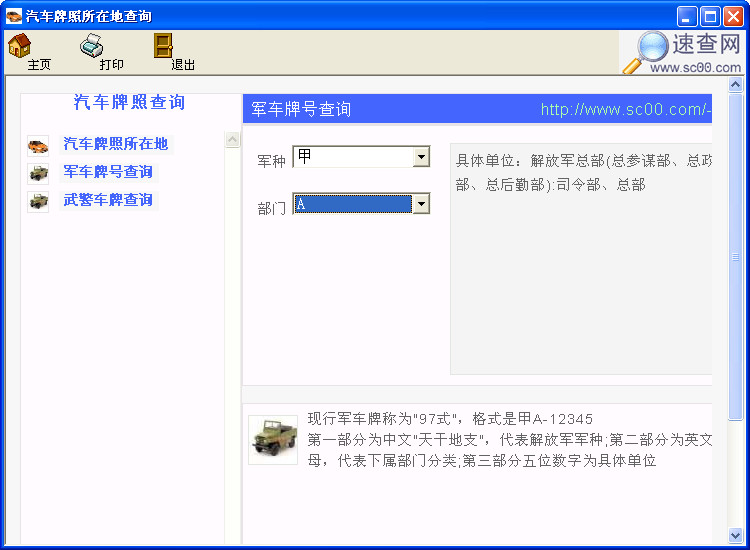
Task: Click the 部门 combo box showing A
Action: [361, 204]
